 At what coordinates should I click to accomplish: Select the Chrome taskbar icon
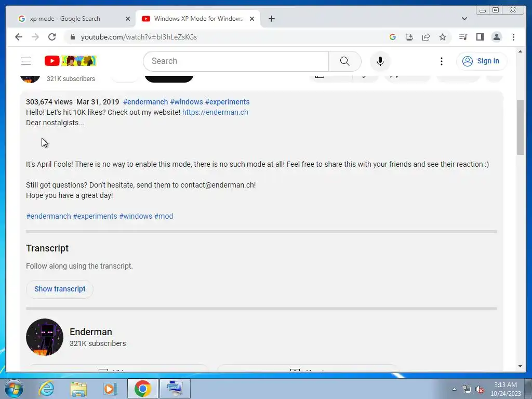click(142, 389)
